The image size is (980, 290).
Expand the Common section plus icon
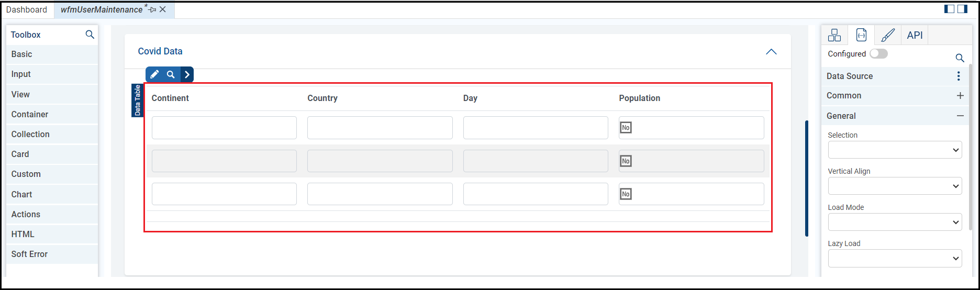click(960, 95)
